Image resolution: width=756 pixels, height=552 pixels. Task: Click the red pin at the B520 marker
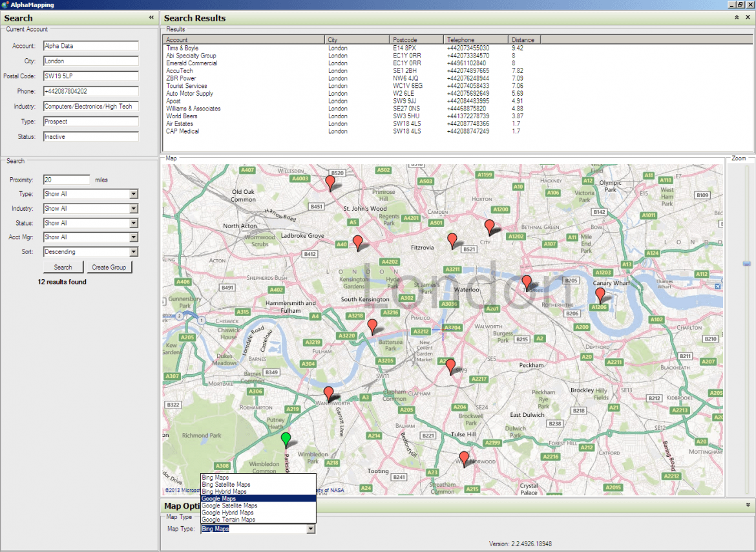(330, 183)
